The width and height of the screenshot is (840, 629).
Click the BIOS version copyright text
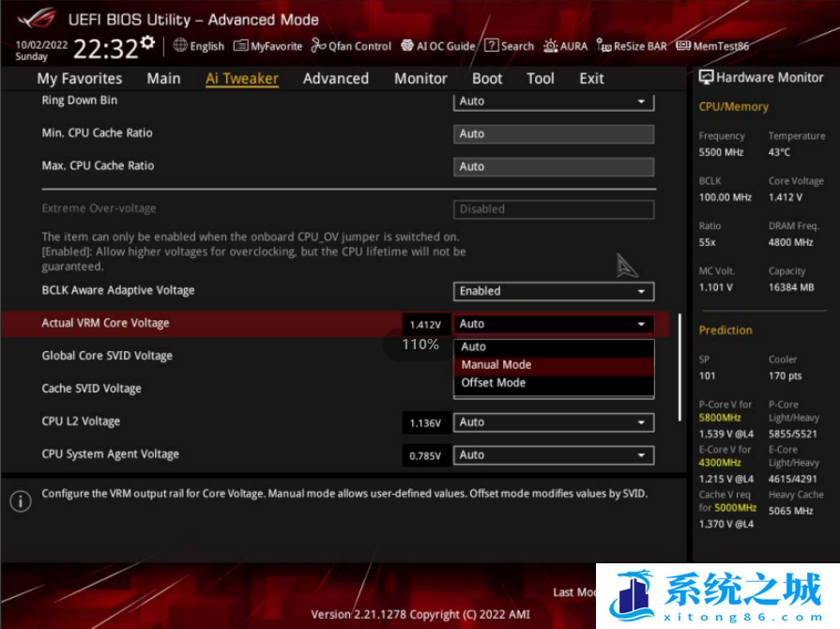coord(420,615)
